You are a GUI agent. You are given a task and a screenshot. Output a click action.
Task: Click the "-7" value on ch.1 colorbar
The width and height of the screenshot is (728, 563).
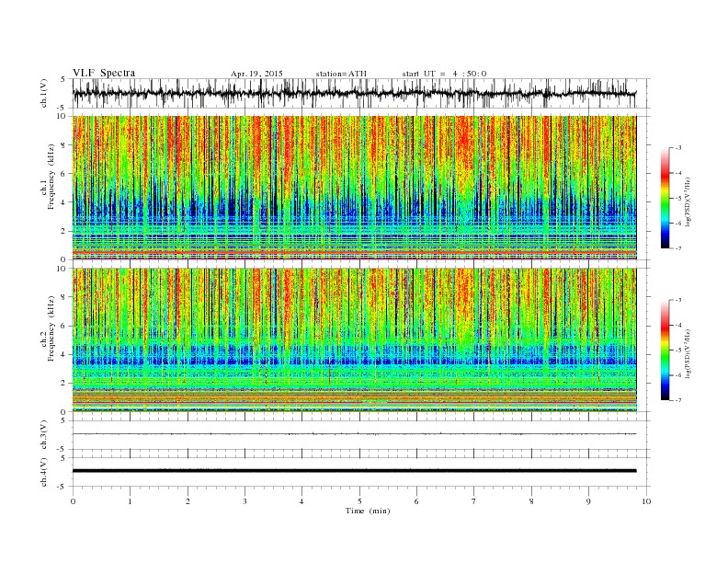coord(678,248)
